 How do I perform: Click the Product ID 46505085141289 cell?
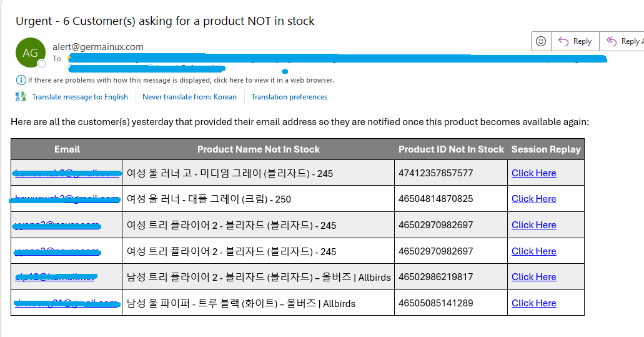436,303
